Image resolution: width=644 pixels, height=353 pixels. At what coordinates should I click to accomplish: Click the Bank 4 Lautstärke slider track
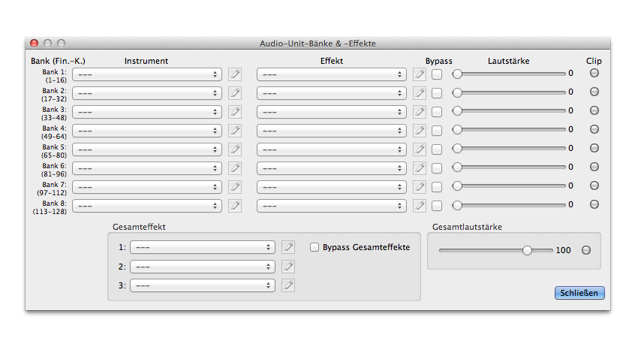click(509, 130)
